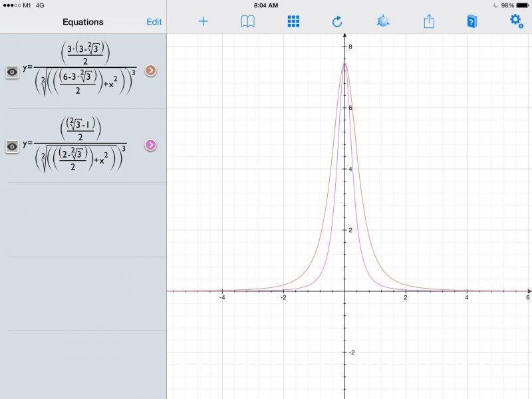Hide the second equation with eye toggle

[x=13, y=146]
